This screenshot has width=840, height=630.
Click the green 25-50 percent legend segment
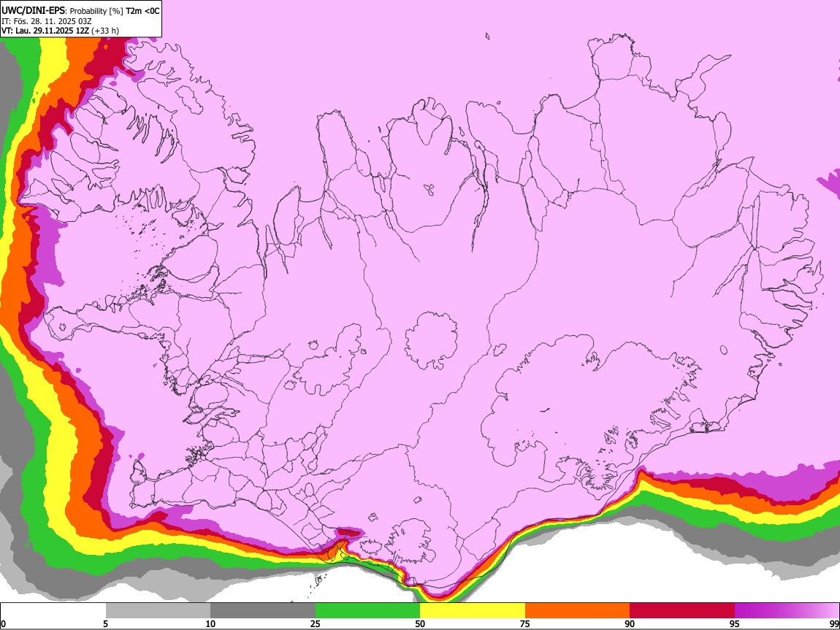tap(367, 611)
